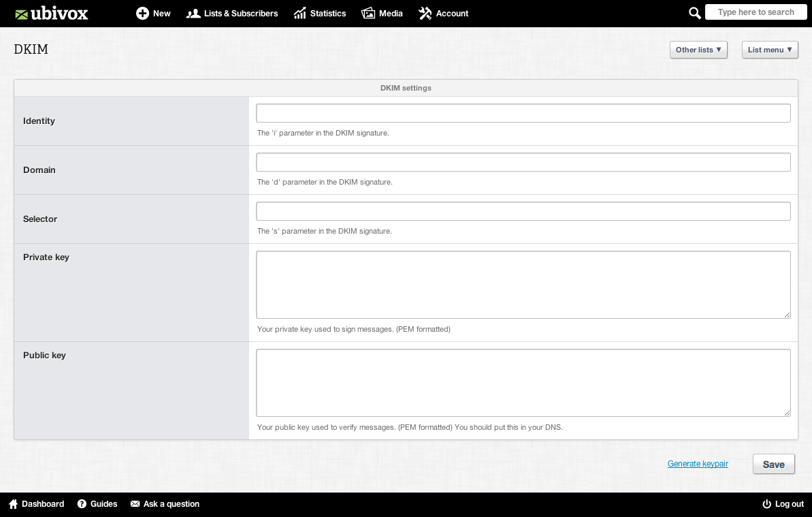This screenshot has height=517, width=812.
Task: Click into the Public key textarea
Action: pyautogui.click(x=523, y=383)
